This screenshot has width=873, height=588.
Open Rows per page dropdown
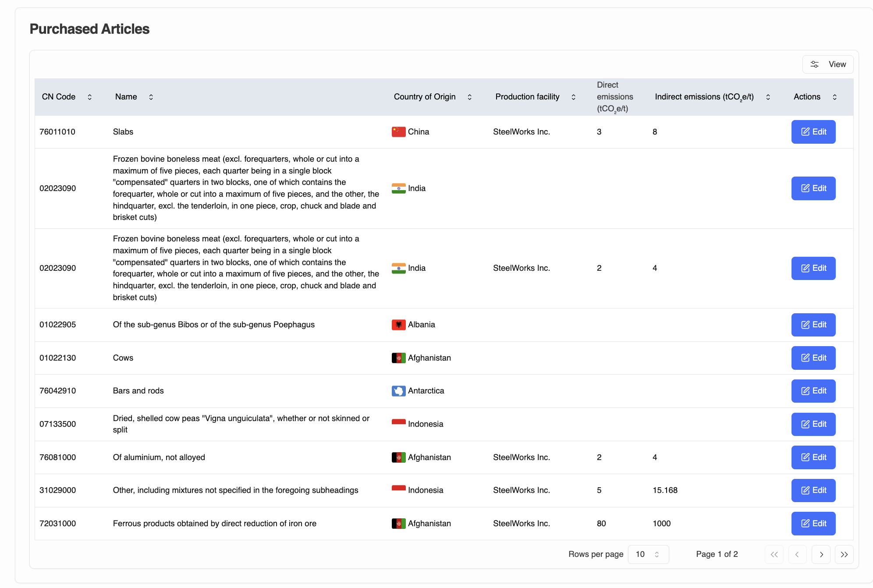(648, 554)
